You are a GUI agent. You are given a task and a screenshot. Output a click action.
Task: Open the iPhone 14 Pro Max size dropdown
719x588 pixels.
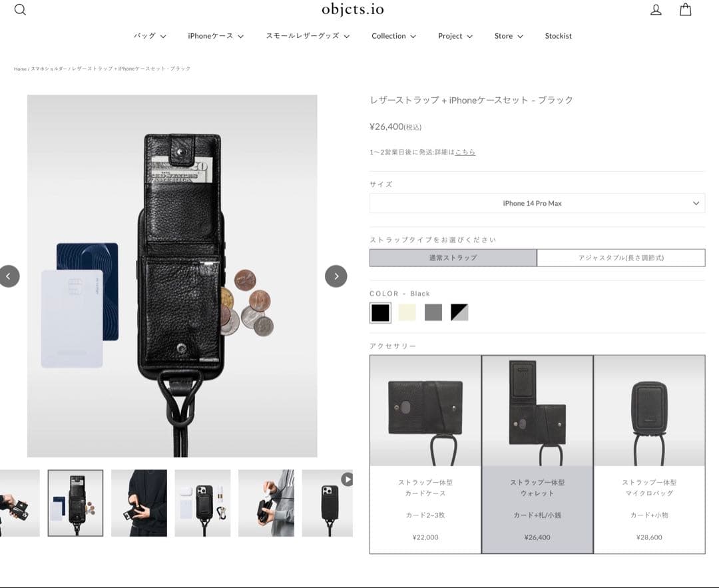pyautogui.click(x=537, y=203)
